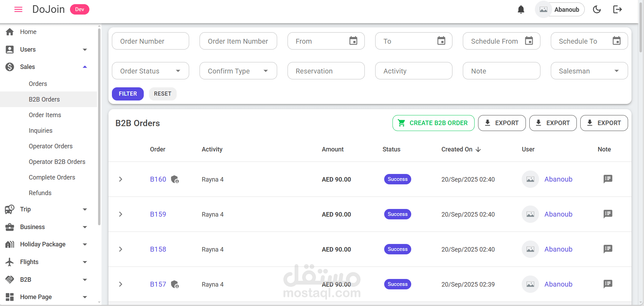Focus the Activity filter field

tap(414, 71)
